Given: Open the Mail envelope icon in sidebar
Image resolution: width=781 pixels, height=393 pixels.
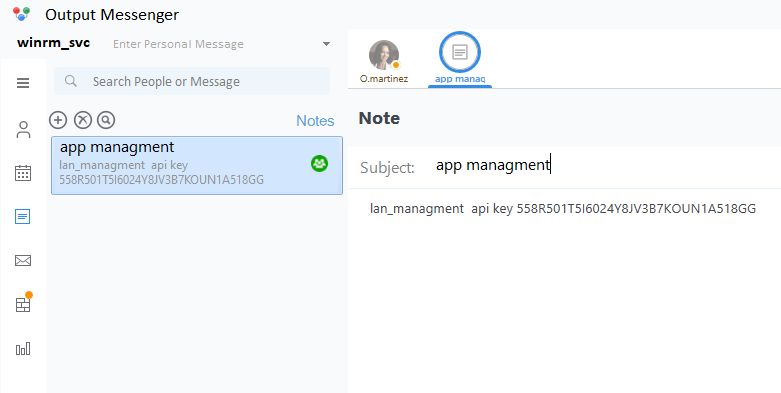Looking at the screenshot, I should pyautogui.click(x=23, y=261).
